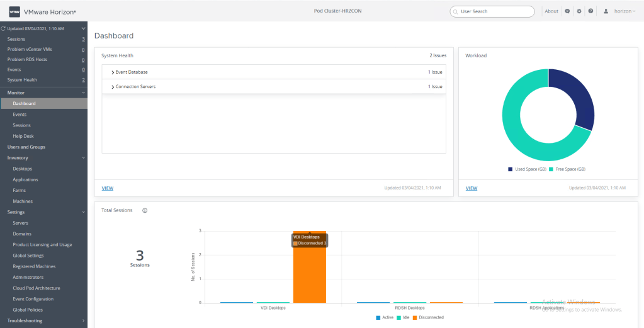Viewport: 644px width, 328px height.
Task: Expand the Connection Servers health row
Action: click(x=113, y=87)
